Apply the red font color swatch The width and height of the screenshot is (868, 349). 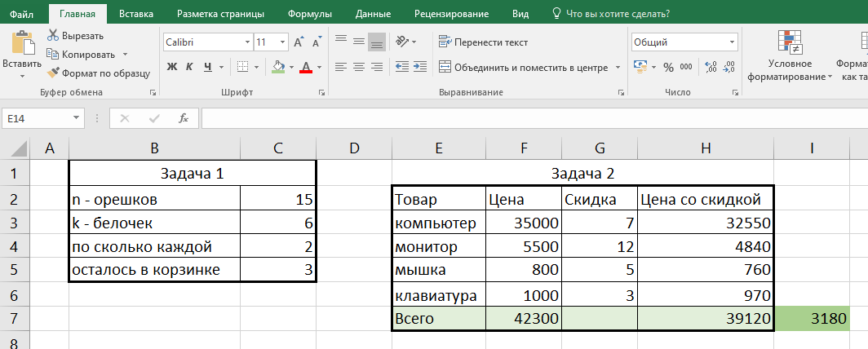click(307, 67)
